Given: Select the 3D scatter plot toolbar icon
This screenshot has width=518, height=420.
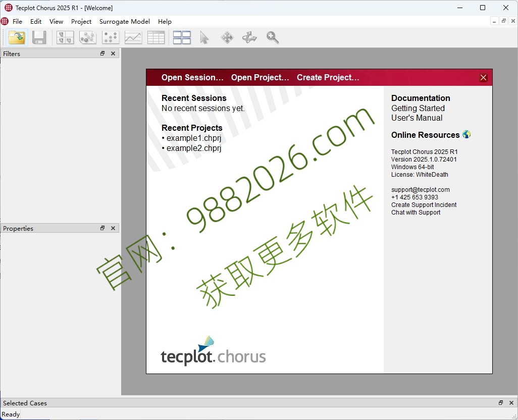Looking at the screenshot, I should pyautogui.click(x=87, y=37).
